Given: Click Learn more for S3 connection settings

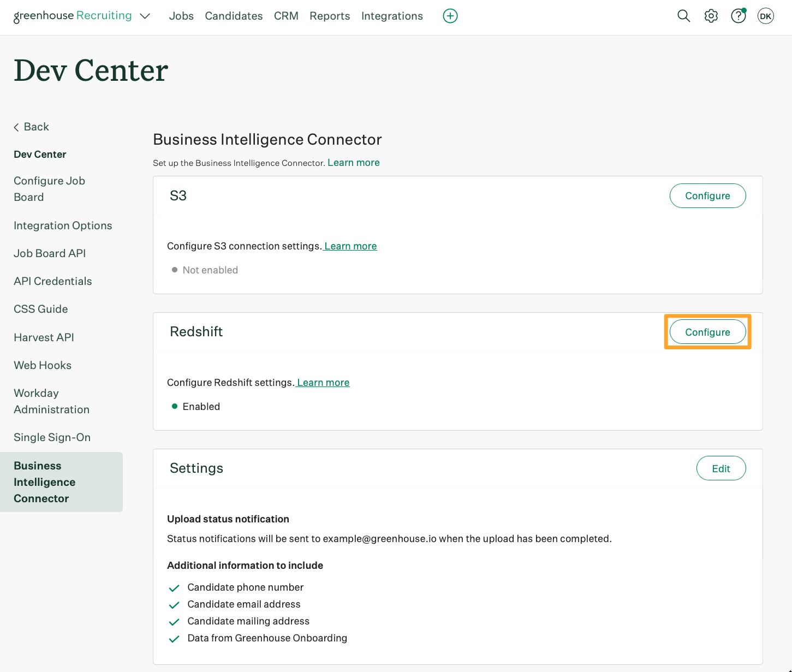Looking at the screenshot, I should [x=350, y=246].
